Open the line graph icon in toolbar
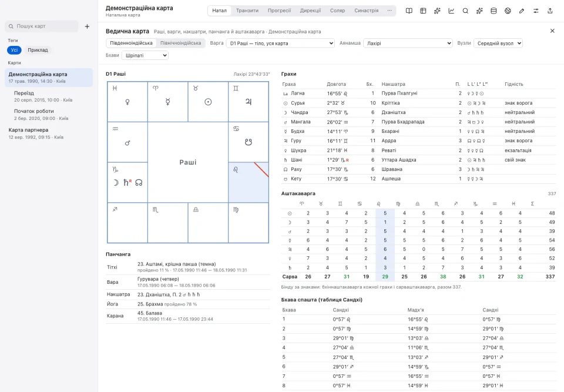 pos(451,11)
